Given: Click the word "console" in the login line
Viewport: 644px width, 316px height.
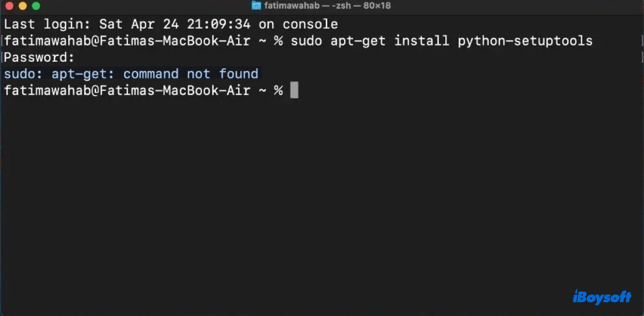Looking at the screenshot, I should [x=310, y=24].
